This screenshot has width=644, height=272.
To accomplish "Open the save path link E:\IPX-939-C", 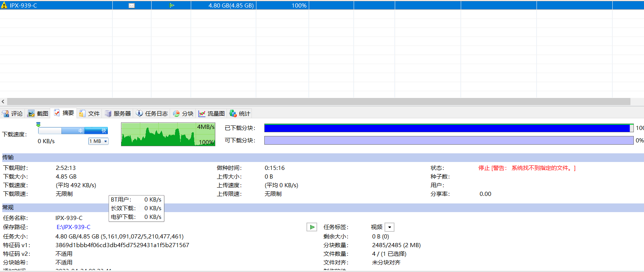I will (74, 227).
